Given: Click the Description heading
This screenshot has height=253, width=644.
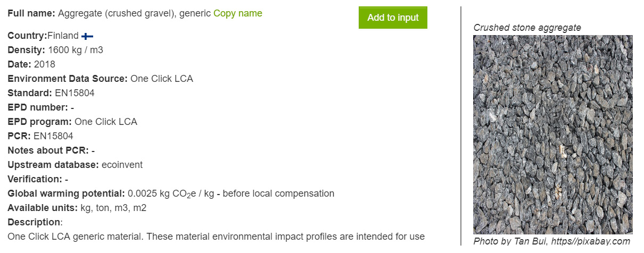Looking at the screenshot, I should 34,222.
